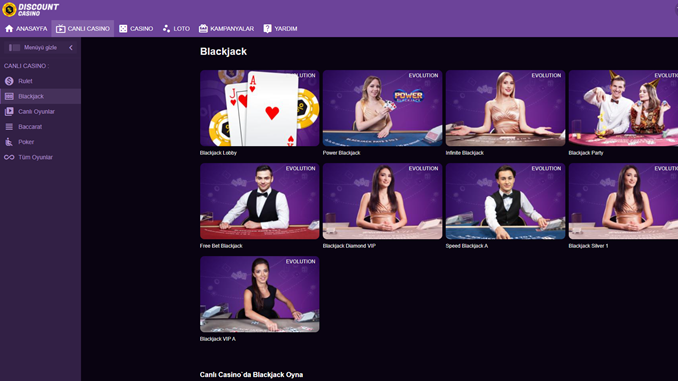Viewport: 678px width, 381px height.
Task: Open the LOTO menu item
Action: pos(176,29)
